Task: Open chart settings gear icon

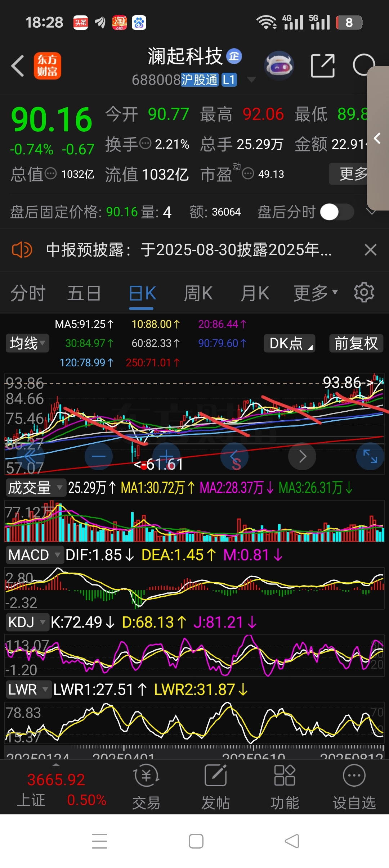Action: 364,293
